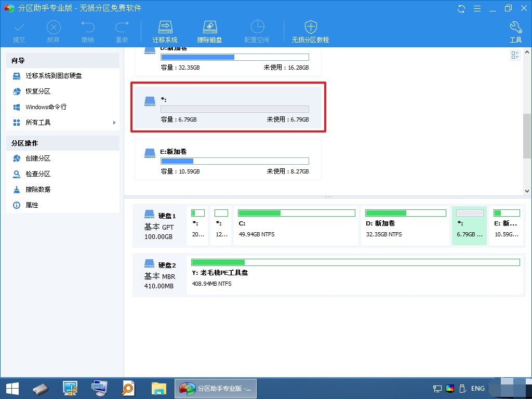Open File Explorer from the taskbar
Screen dimensions: 532x399
tap(159, 389)
